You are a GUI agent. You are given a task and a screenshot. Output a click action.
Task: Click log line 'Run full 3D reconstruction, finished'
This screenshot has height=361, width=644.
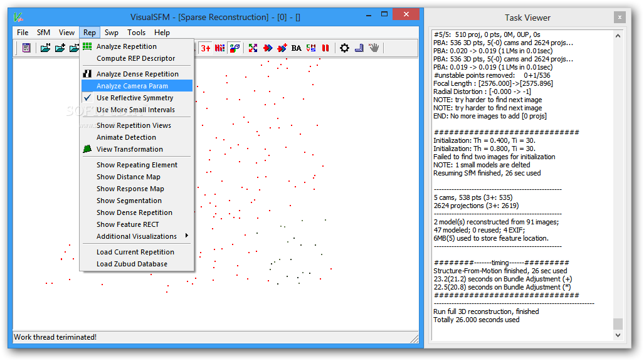click(x=486, y=311)
